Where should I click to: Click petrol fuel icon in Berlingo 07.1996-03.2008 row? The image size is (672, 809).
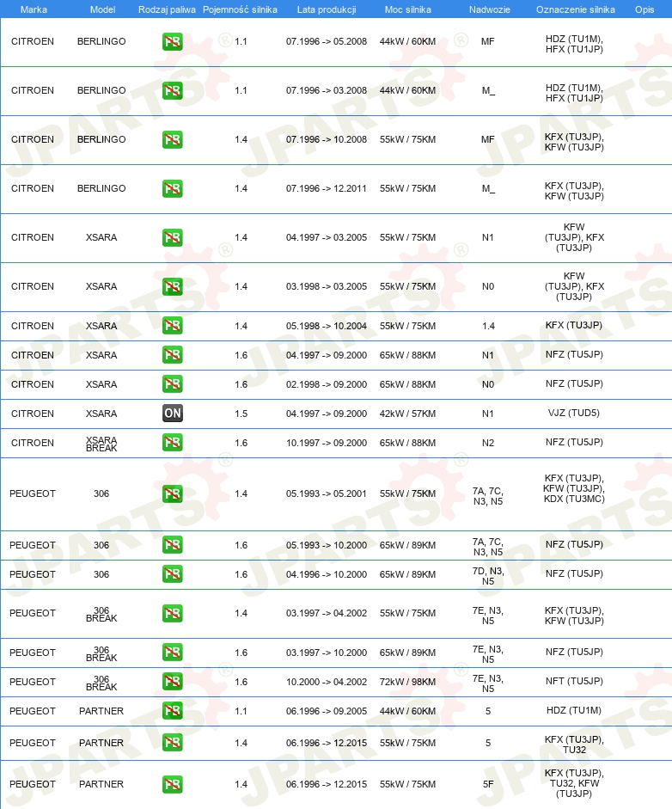(x=172, y=91)
